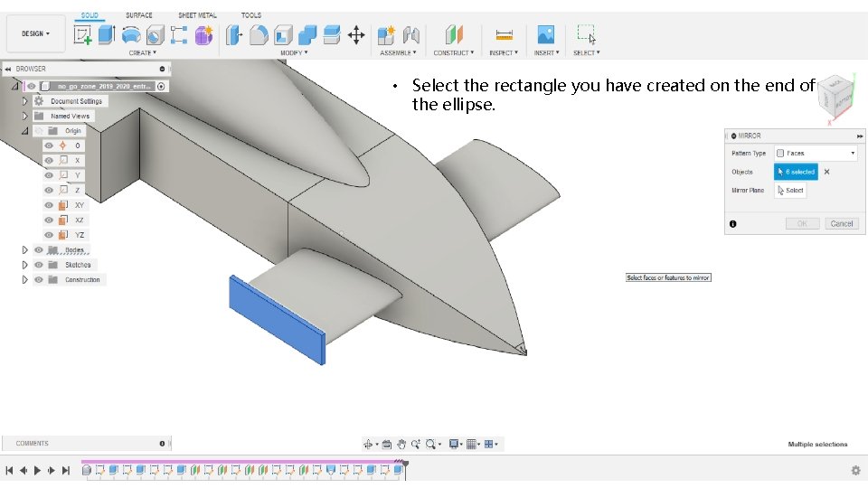This screenshot has height=488, width=868.
Task: Open Display Settings monitor icon
Action: [x=454, y=444]
